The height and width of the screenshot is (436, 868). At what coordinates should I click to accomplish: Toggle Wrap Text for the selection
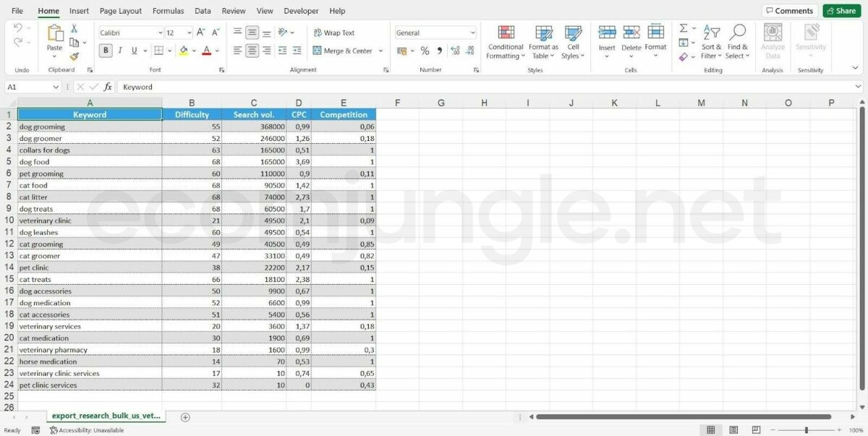(333, 33)
